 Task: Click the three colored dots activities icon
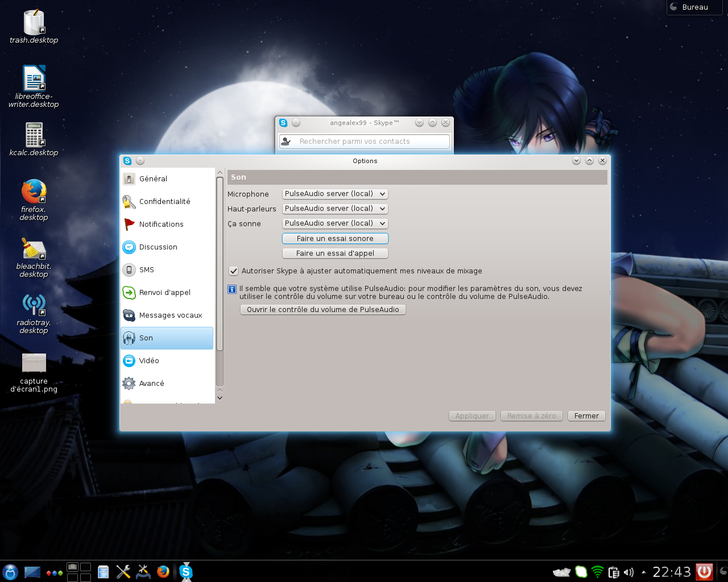(x=55, y=573)
